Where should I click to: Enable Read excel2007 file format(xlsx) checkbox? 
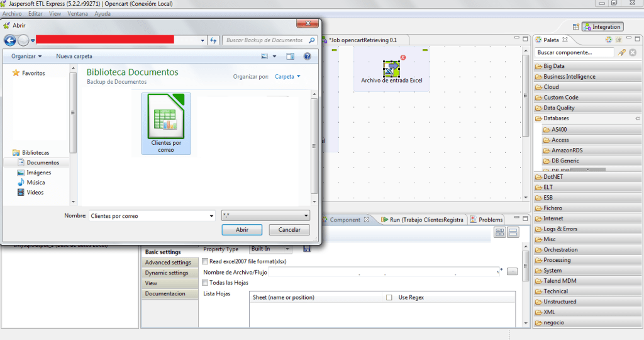click(x=206, y=261)
